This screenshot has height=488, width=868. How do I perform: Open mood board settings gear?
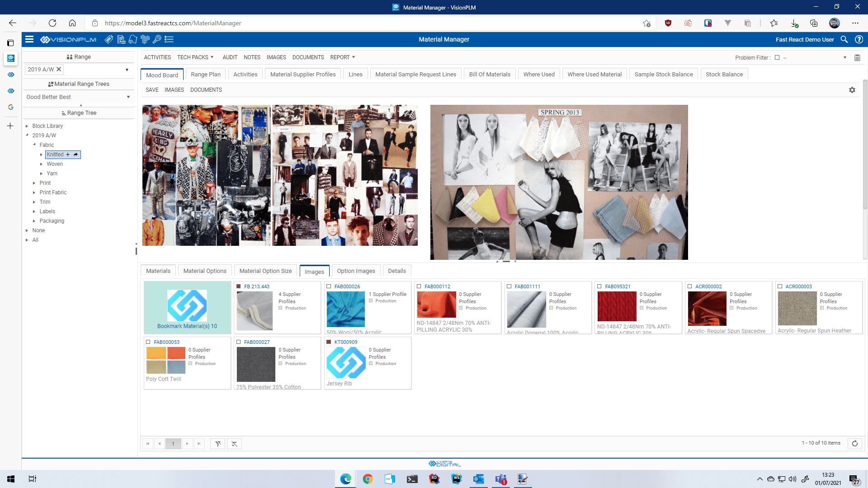point(852,90)
